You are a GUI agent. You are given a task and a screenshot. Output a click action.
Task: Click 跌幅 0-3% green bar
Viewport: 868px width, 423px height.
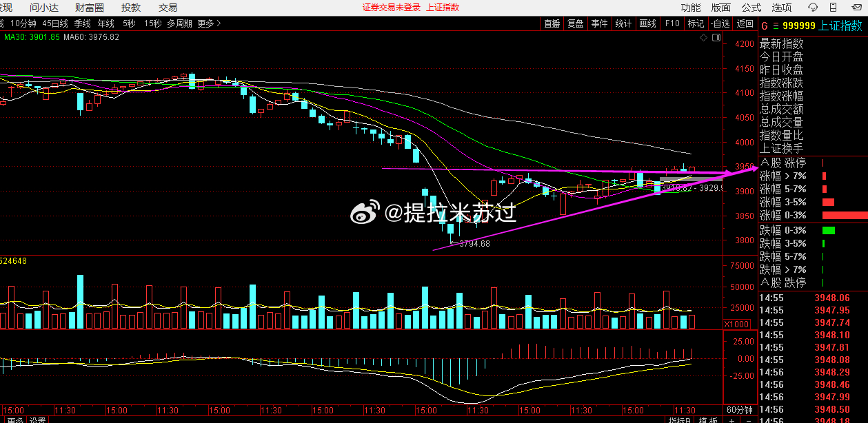(828, 230)
